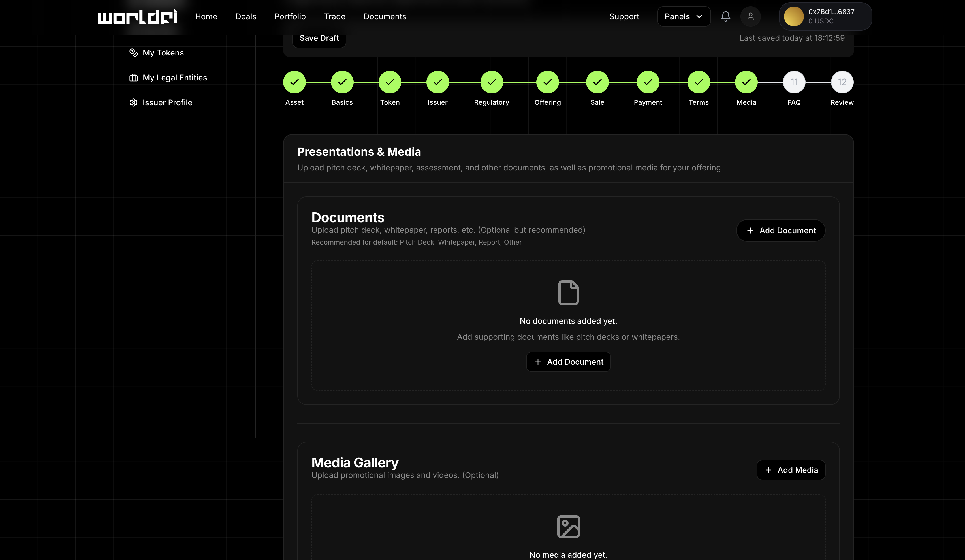The height and width of the screenshot is (560, 965).
Task: Go back to the Asset step
Action: point(294,82)
